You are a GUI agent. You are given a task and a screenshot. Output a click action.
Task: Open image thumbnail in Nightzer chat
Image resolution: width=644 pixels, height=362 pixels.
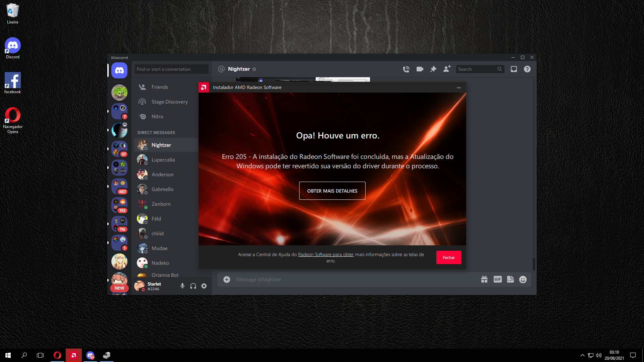303,80
